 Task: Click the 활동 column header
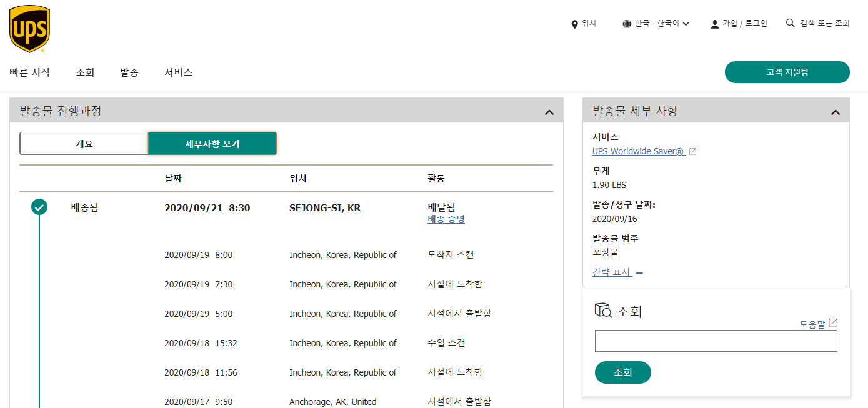[x=436, y=179]
